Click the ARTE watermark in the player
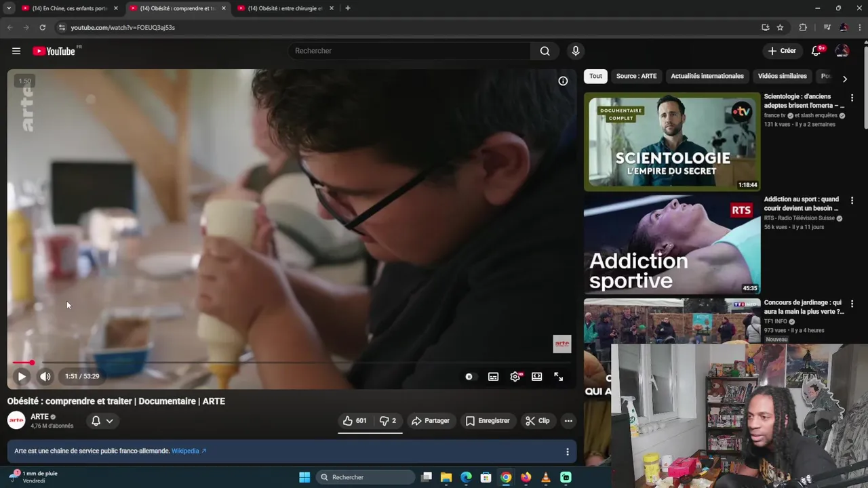Screen dimensions: 868x488 562,344
